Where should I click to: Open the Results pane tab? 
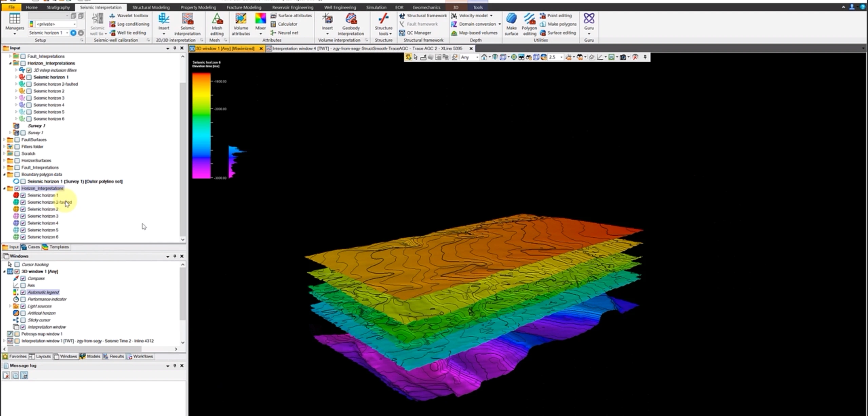coord(114,356)
